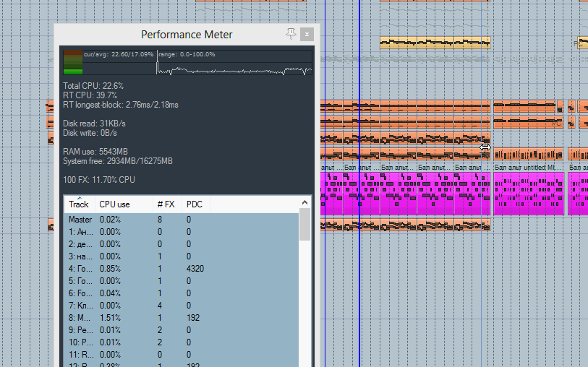Select track row '1: Ан...'
This screenshot has height=367, width=588.
click(182, 232)
